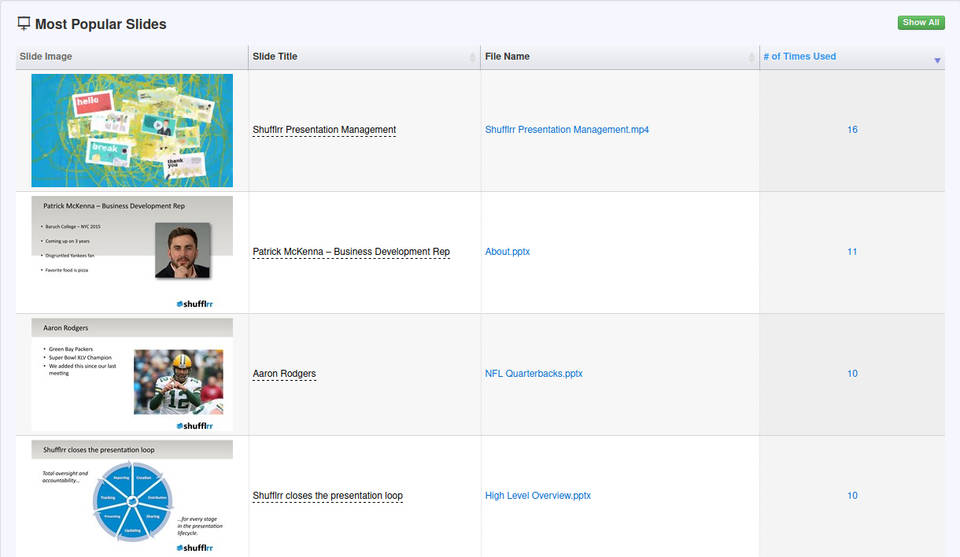Click the Aaron Rodgers slide title text
Viewport: 960px width, 557px height.
click(284, 373)
